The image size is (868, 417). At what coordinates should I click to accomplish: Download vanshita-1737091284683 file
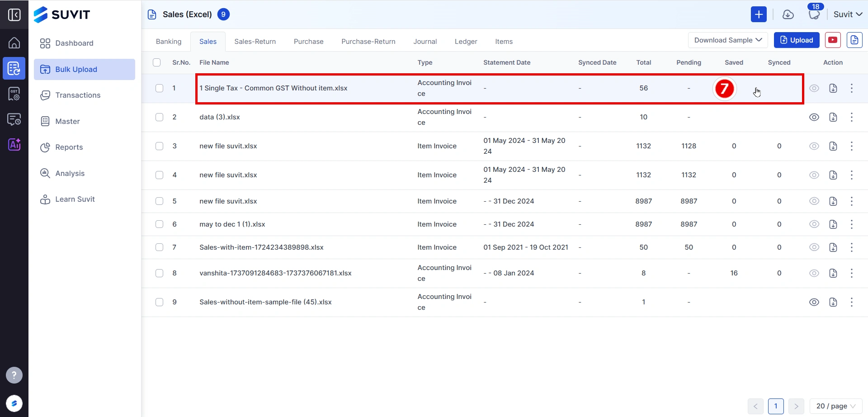(833, 273)
